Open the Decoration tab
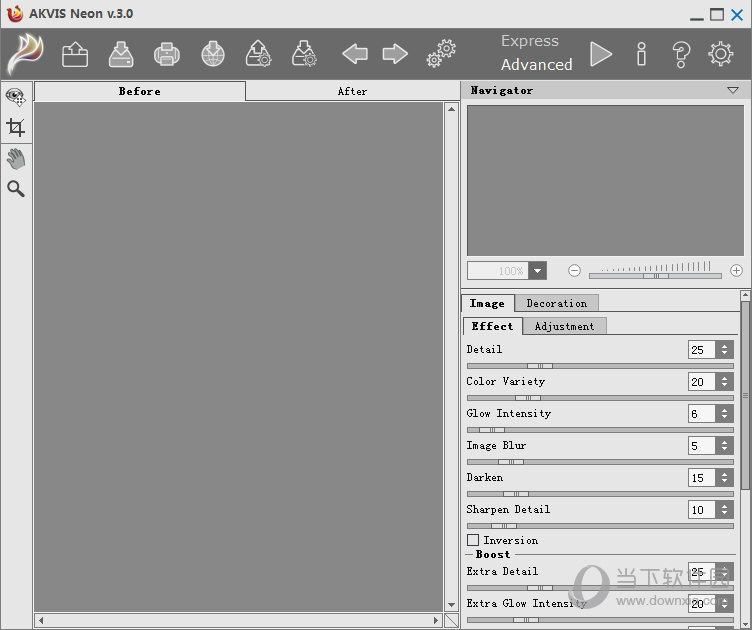This screenshot has height=630, width=753. coord(557,303)
